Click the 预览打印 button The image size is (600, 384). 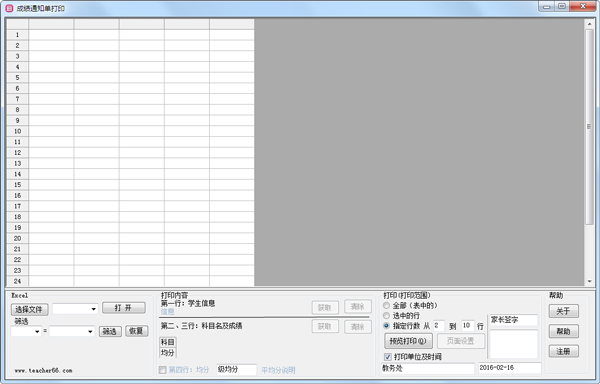coord(408,341)
